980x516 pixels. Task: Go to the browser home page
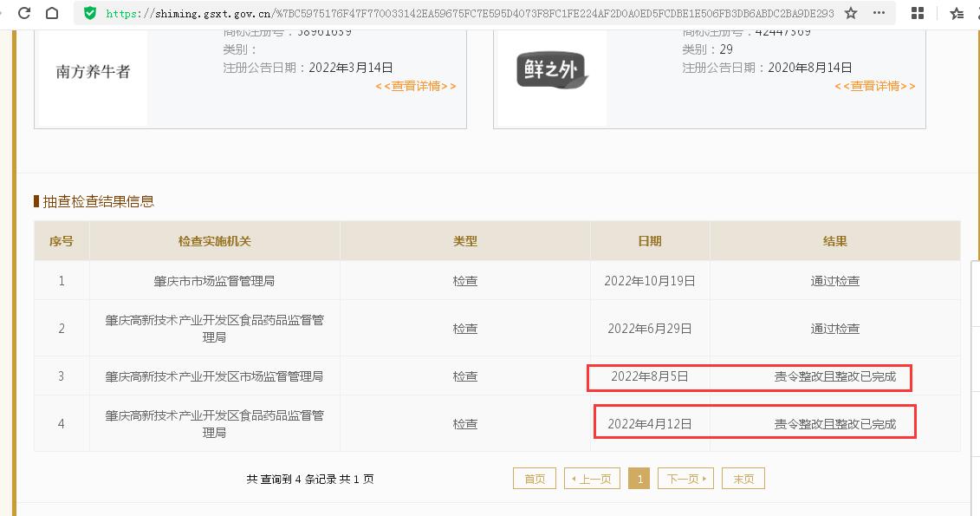click(52, 14)
